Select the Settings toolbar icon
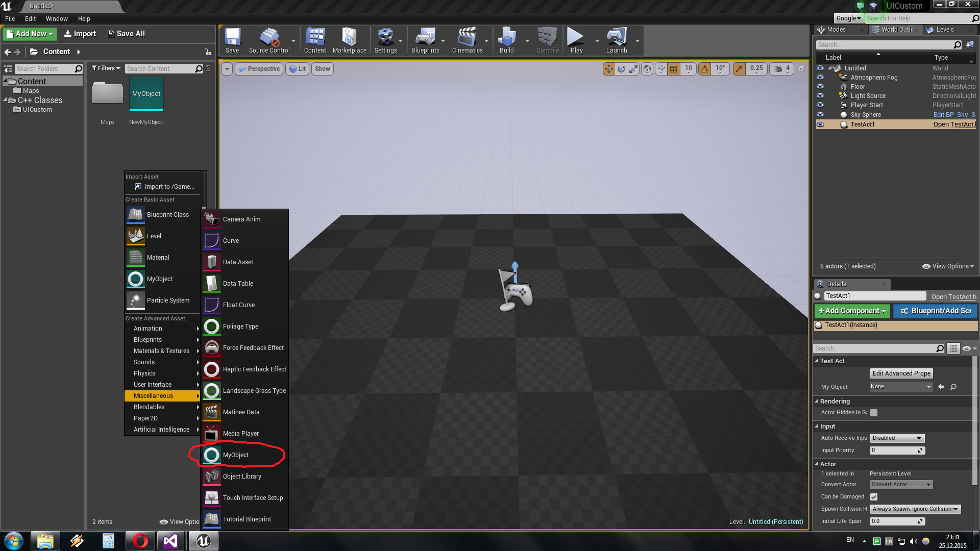 386,38
